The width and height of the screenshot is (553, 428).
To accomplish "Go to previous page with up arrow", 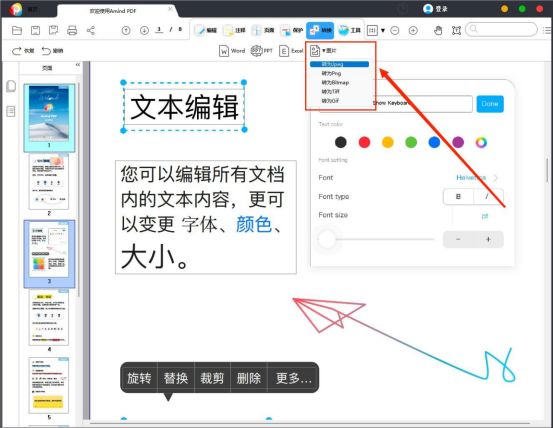I will click(x=126, y=31).
